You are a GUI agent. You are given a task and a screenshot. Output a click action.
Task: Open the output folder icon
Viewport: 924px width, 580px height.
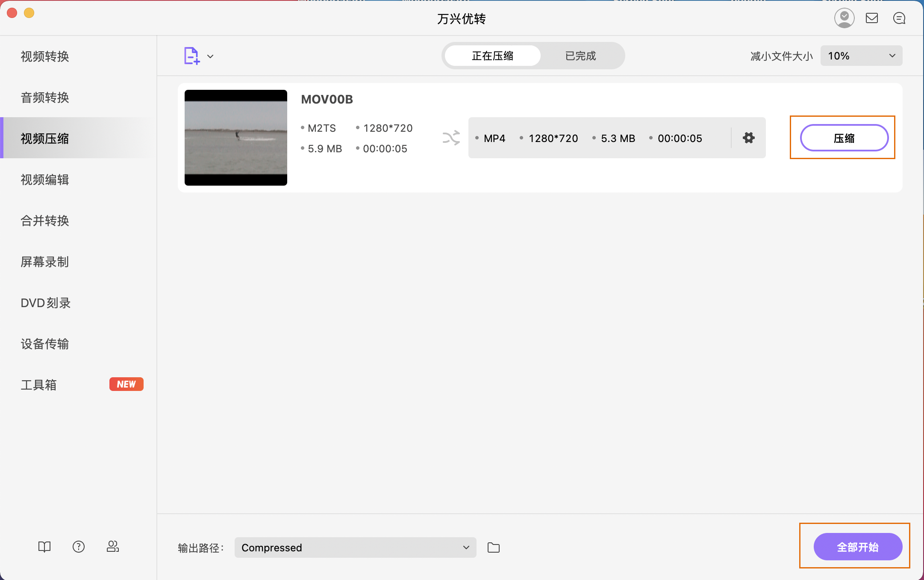pyautogui.click(x=494, y=547)
